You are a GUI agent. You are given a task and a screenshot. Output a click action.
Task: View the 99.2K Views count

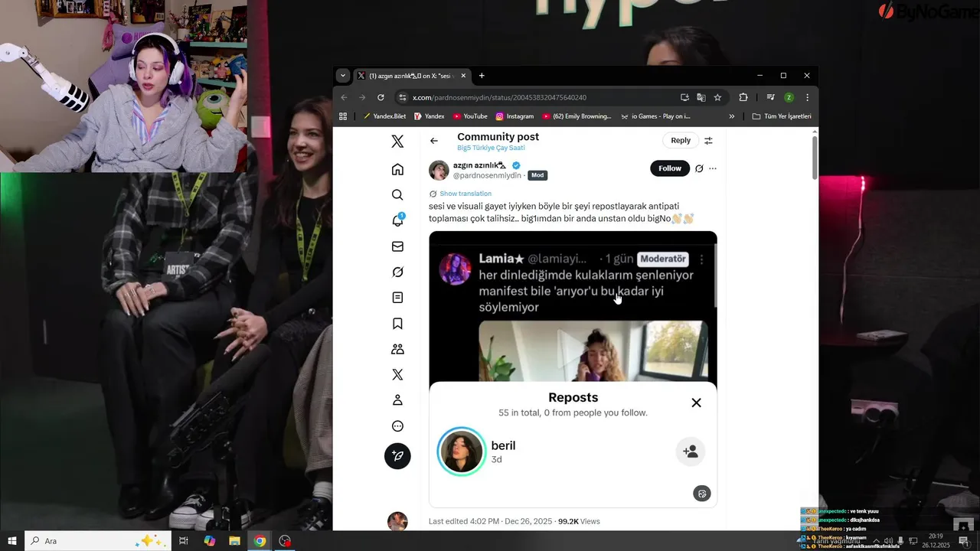579,521
